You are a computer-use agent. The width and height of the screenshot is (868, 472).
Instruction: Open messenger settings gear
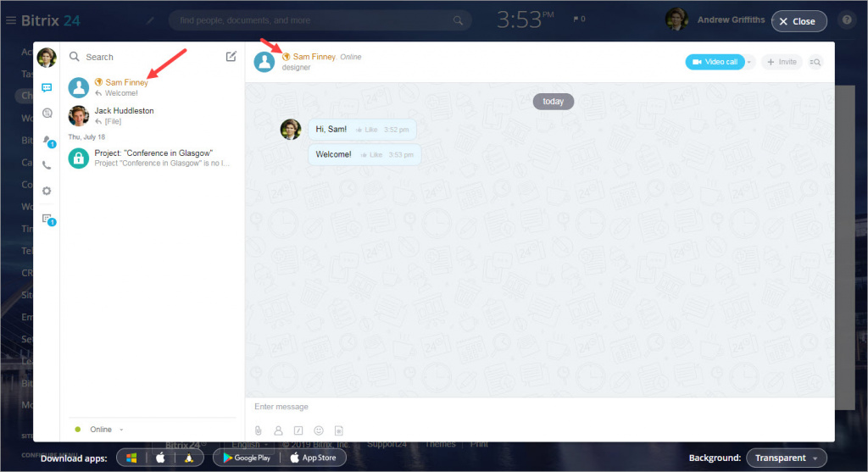point(47,191)
